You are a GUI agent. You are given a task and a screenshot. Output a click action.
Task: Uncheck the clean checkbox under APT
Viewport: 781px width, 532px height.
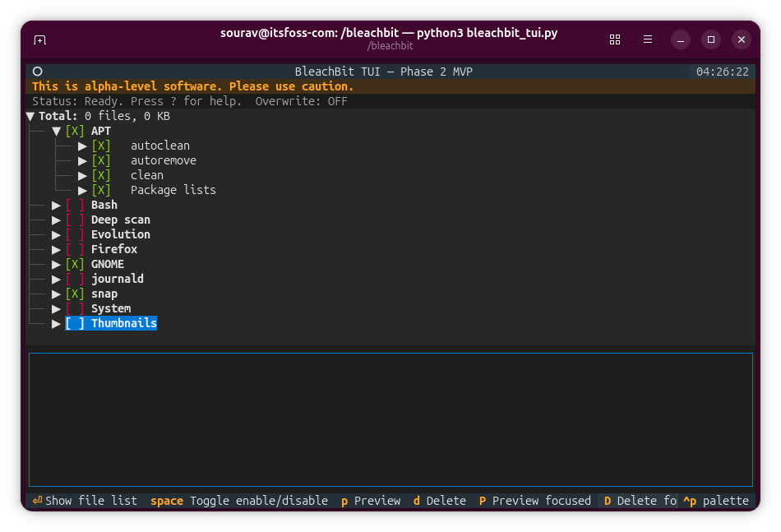(101, 175)
